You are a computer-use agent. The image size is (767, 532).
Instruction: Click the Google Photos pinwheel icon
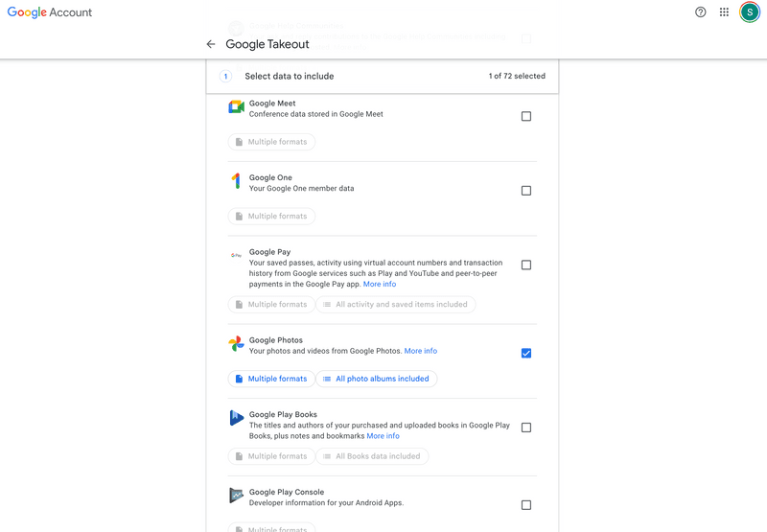point(236,344)
